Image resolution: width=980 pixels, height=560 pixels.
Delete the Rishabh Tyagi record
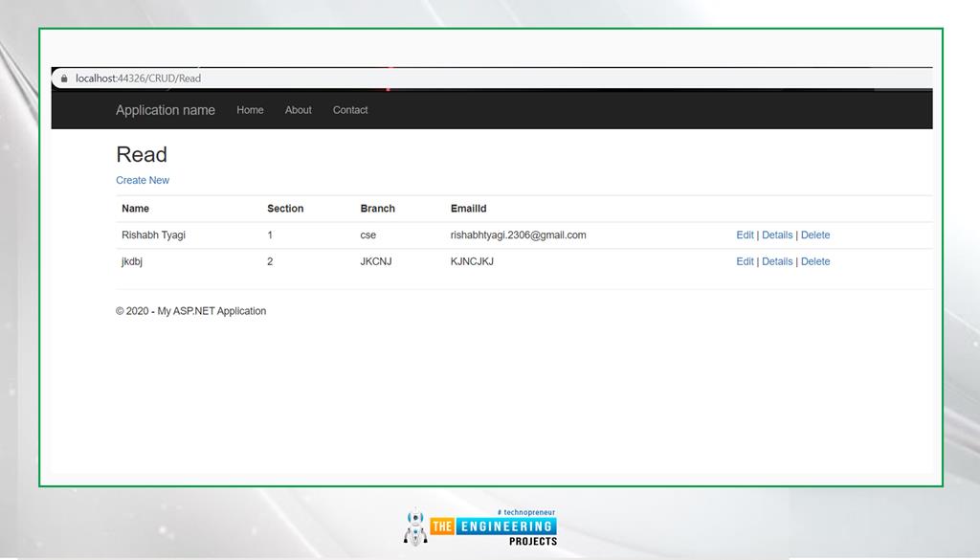pos(815,235)
